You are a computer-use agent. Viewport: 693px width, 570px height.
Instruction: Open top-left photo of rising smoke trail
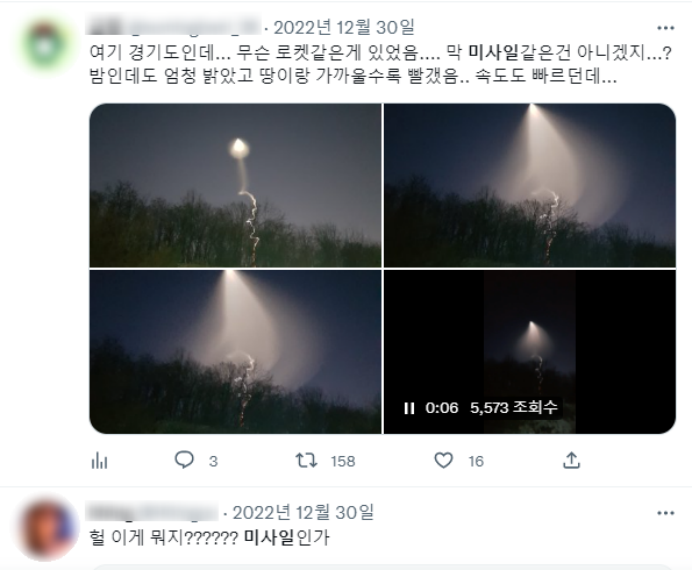click(235, 185)
